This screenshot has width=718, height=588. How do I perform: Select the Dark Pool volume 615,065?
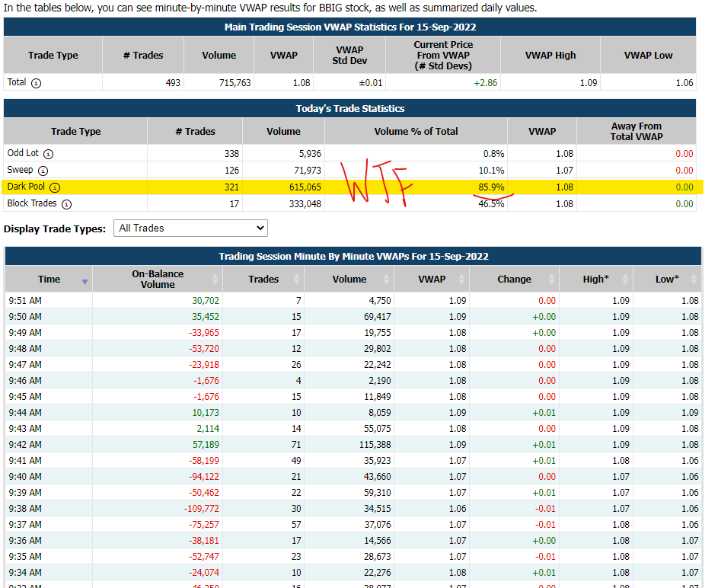pos(305,187)
